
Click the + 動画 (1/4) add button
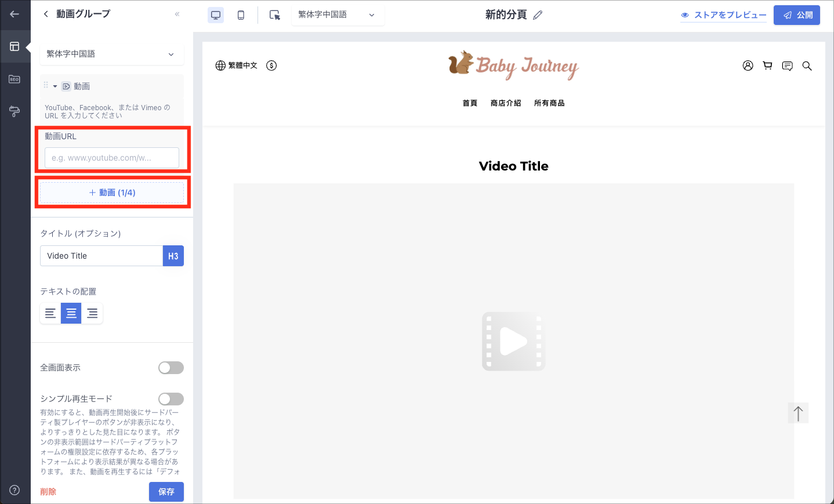(x=112, y=193)
